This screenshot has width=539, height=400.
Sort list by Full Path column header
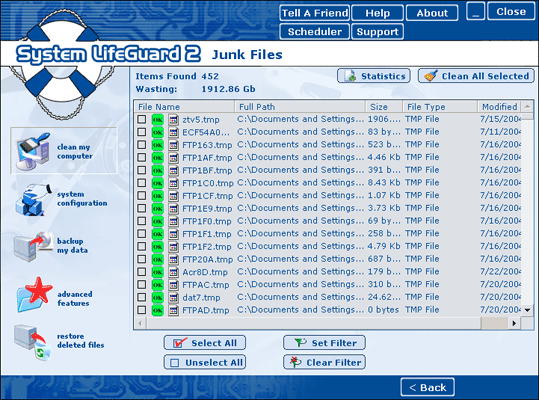300,107
